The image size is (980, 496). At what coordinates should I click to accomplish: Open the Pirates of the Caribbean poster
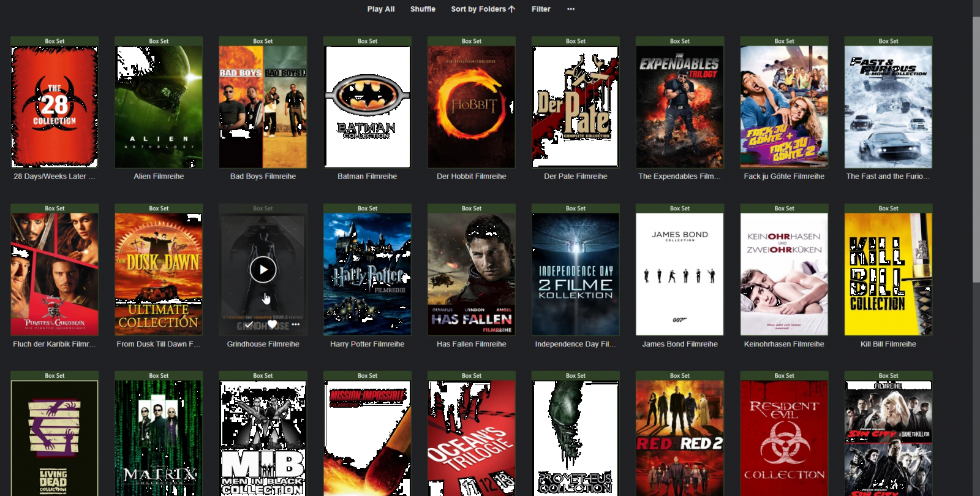point(55,274)
